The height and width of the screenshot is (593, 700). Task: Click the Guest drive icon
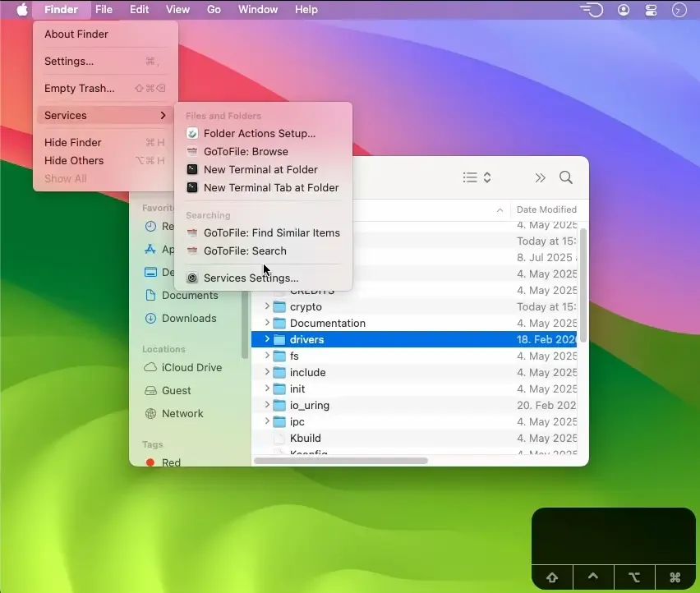(x=151, y=390)
